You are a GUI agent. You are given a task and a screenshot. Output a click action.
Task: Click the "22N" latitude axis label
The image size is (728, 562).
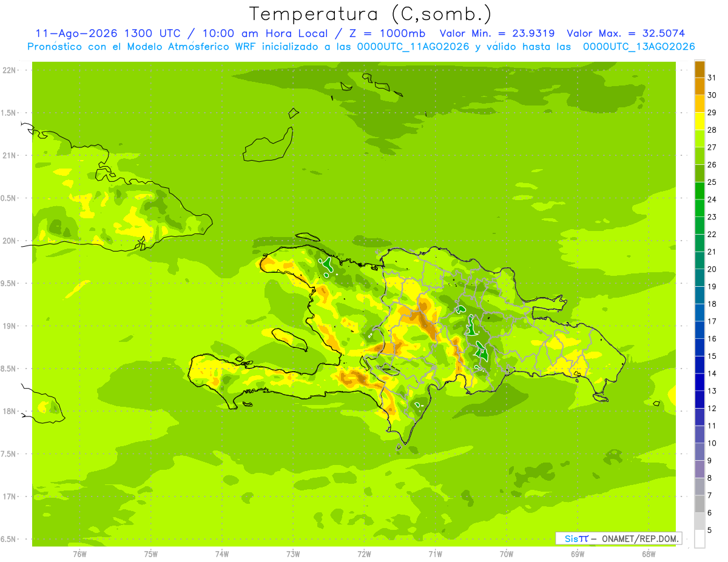tap(10, 70)
